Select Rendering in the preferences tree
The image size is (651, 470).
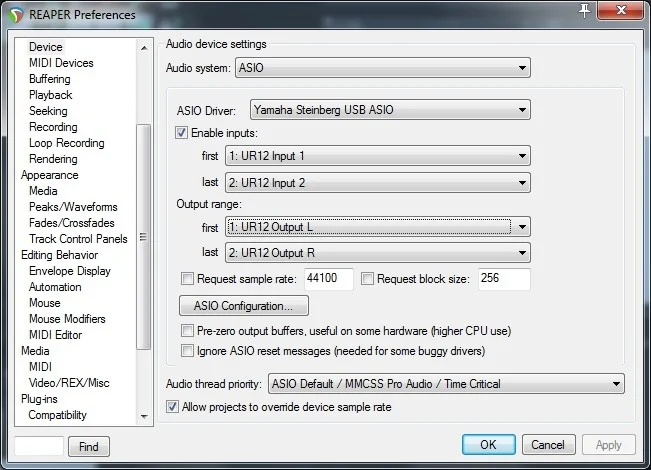coord(53,159)
